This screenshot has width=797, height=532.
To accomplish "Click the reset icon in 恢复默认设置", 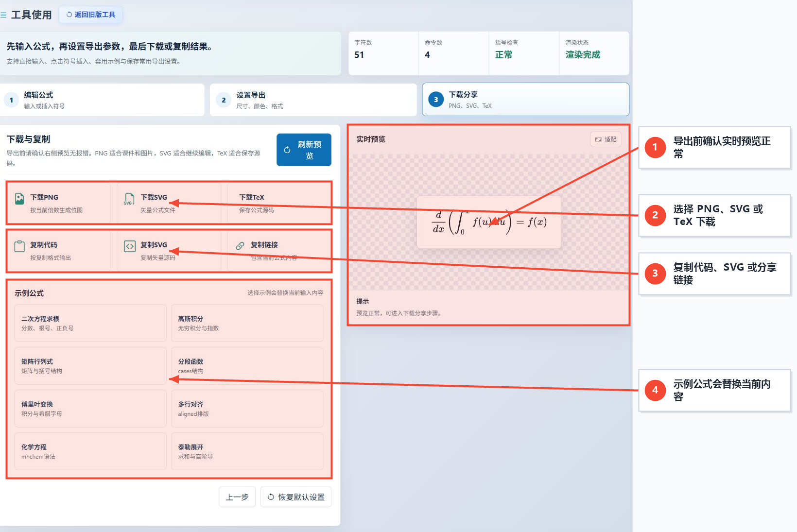I will [x=271, y=497].
